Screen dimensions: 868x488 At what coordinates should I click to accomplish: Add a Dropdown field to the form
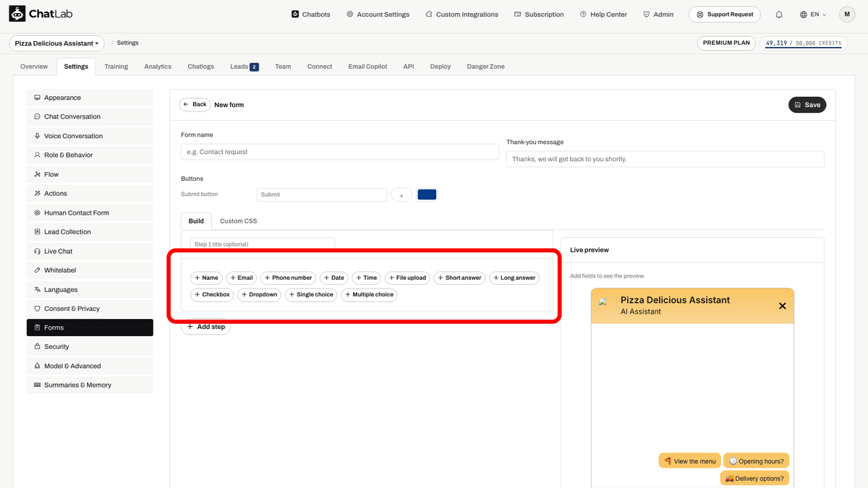[x=259, y=295]
